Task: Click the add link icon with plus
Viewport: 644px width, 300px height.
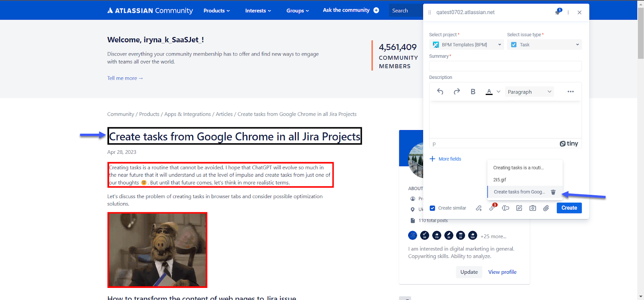Action: coord(479,208)
